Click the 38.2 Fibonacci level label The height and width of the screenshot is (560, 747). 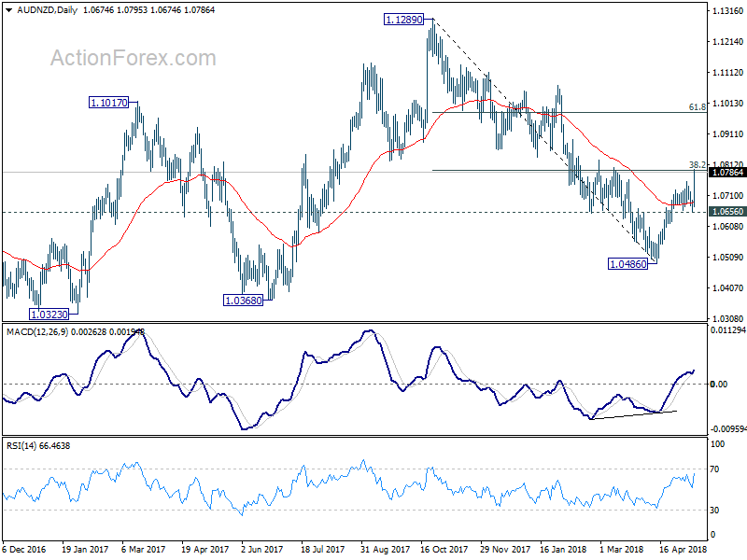click(x=698, y=165)
